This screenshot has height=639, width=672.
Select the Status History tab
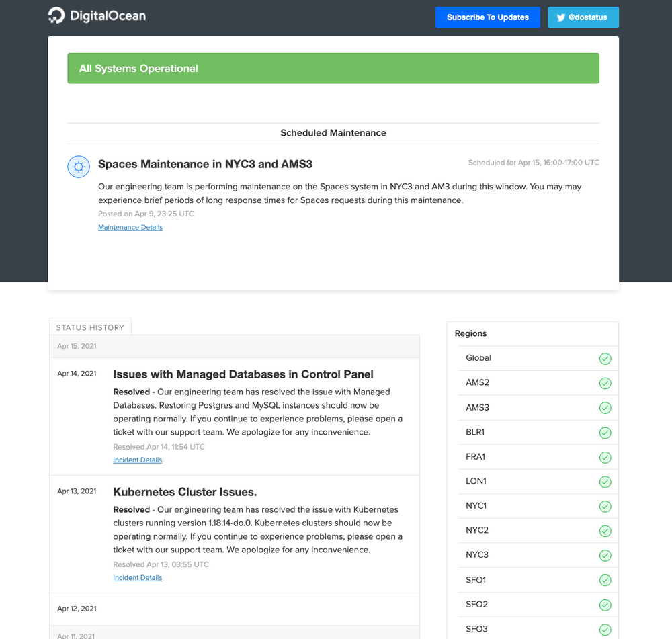(90, 327)
